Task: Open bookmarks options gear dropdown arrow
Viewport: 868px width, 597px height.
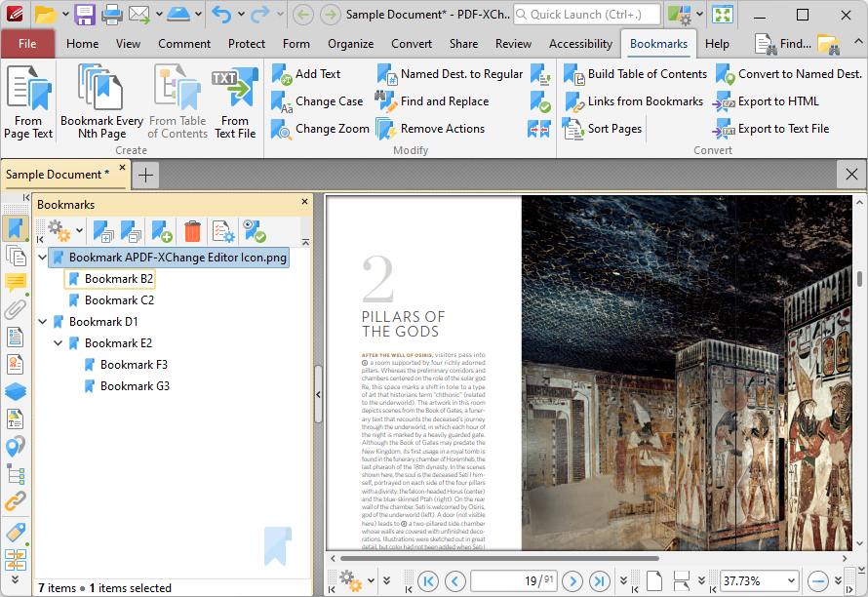Action: (x=80, y=230)
